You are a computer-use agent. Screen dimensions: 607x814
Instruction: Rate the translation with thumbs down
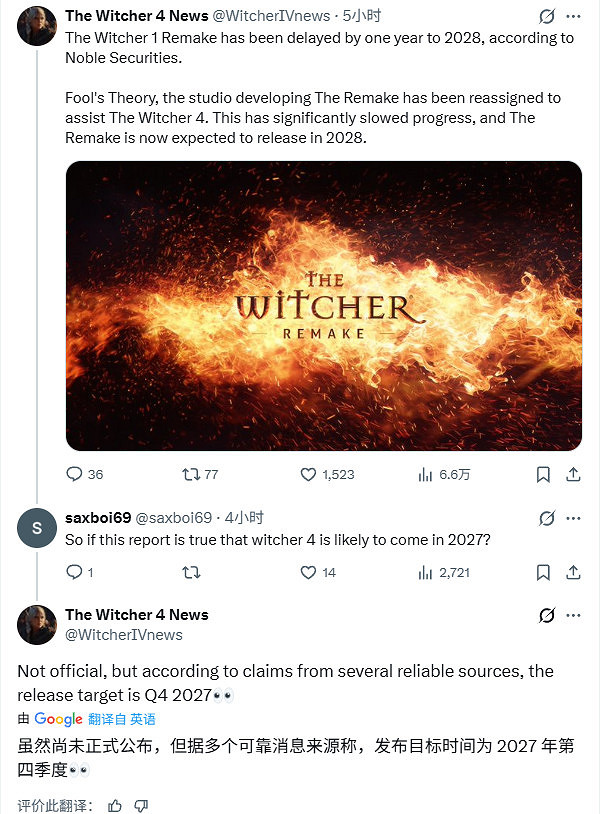140,805
